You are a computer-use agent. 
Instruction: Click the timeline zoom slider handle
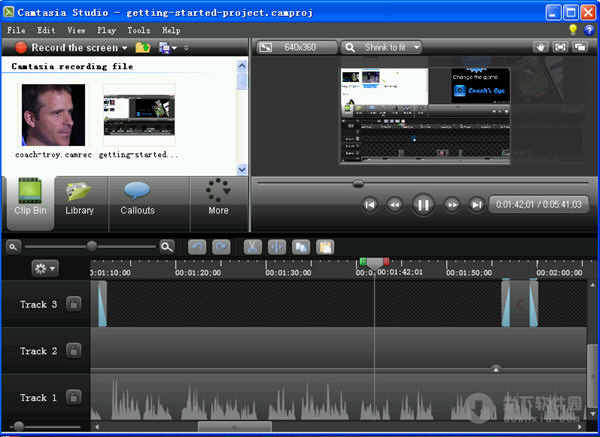click(x=91, y=246)
